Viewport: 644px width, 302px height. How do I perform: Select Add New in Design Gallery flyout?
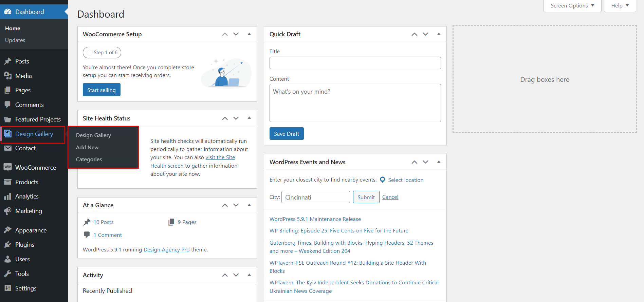click(x=87, y=147)
